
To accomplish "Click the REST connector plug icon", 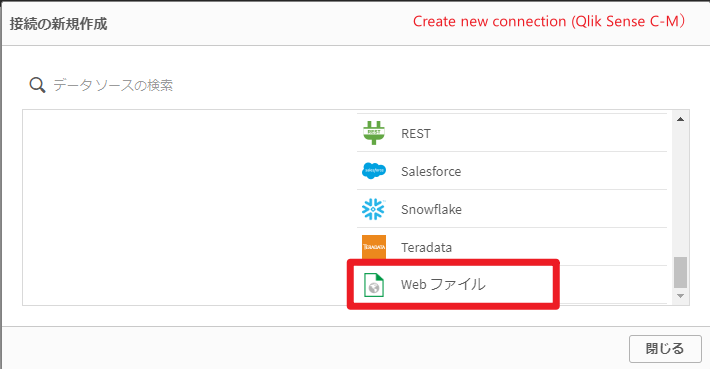I will [x=374, y=133].
